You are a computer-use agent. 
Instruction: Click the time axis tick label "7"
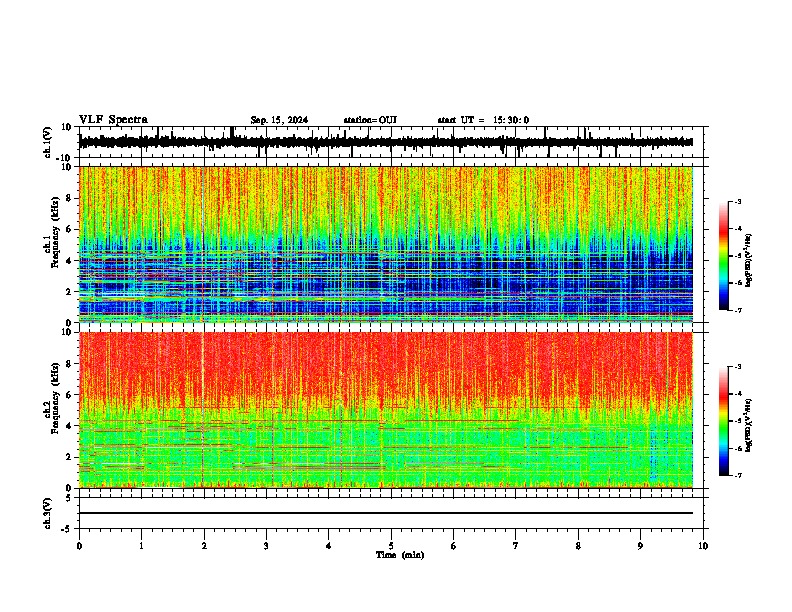(x=516, y=546)
